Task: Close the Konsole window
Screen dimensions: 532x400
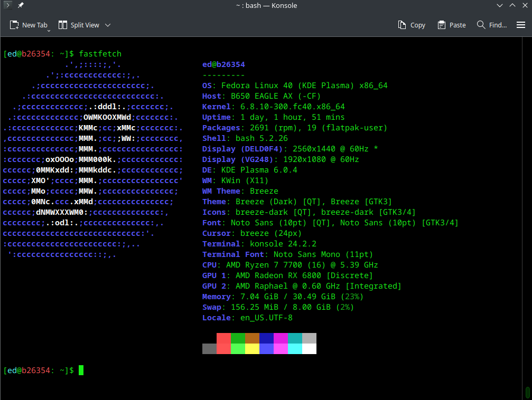Action: tap(525, 5)
